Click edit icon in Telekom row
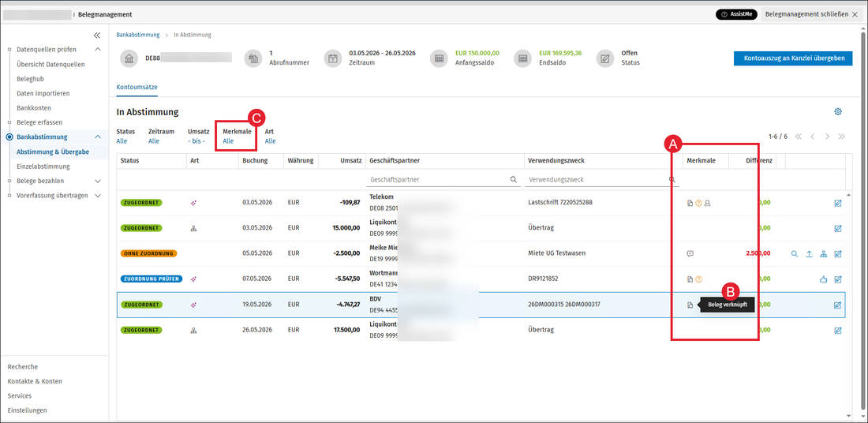The image size is (868, 423). (837, 203)
